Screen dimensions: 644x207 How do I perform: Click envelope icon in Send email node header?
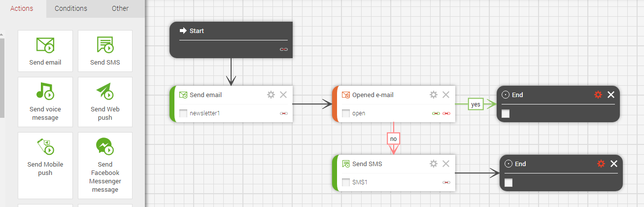coord(183,95)
